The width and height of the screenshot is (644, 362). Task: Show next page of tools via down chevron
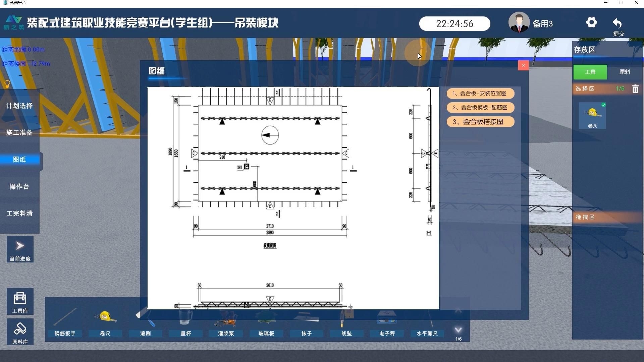[x=458, y=330]
